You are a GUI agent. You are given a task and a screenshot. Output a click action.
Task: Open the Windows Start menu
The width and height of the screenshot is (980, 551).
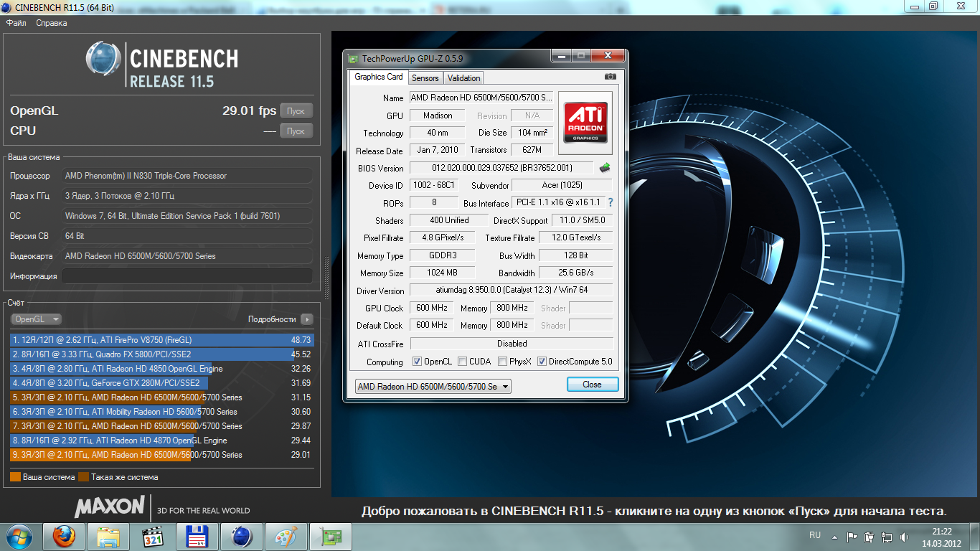(x=19, y=536)
